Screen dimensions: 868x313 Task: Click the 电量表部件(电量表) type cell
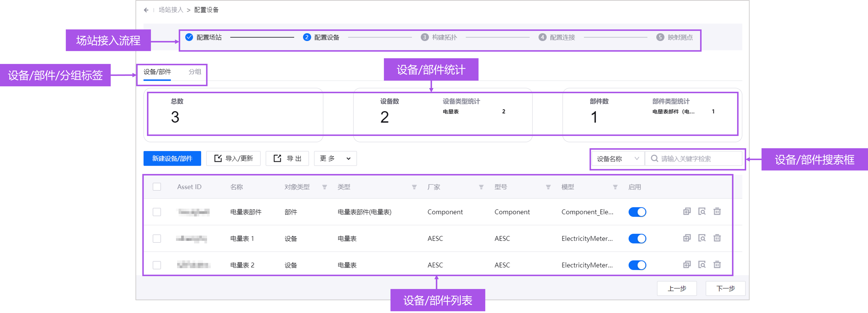click(364, 212)
